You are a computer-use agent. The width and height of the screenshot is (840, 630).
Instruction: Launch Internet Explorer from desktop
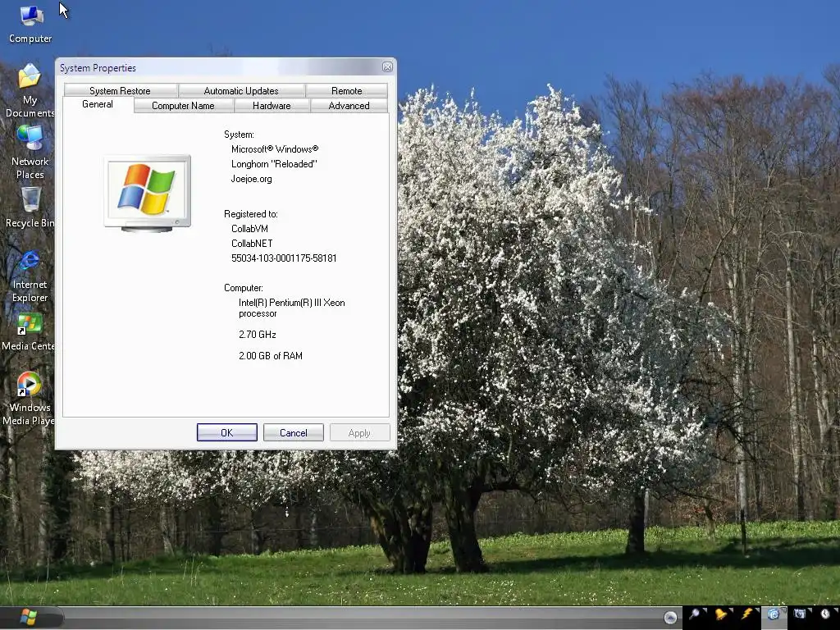(x=30, y=276)
